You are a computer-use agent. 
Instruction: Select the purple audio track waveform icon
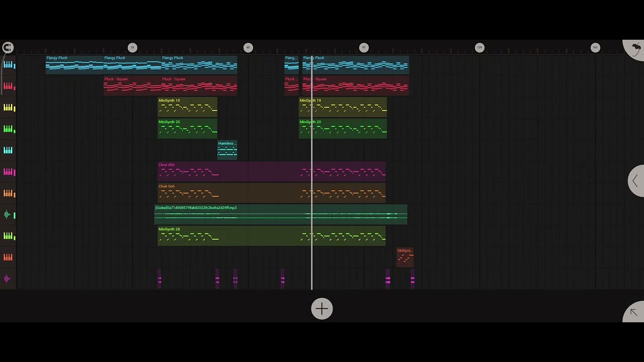click(x=7, y=279)
